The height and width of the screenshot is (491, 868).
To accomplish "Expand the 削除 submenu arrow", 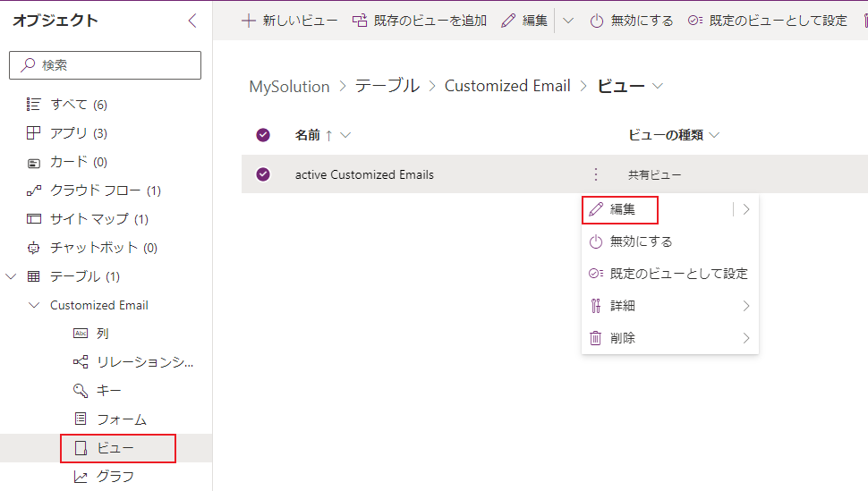I will tap(746, 338).
